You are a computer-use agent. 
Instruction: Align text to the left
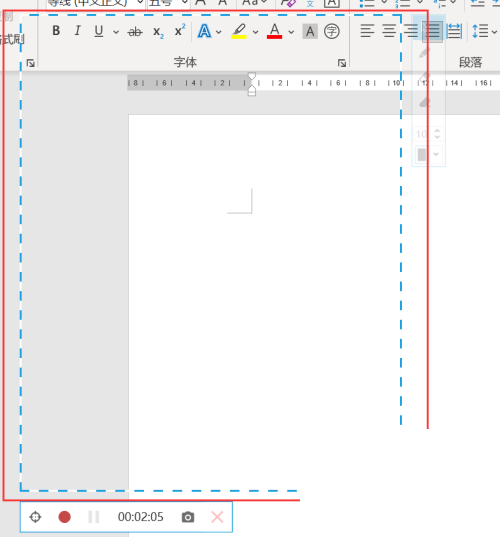tap(367, 31)
